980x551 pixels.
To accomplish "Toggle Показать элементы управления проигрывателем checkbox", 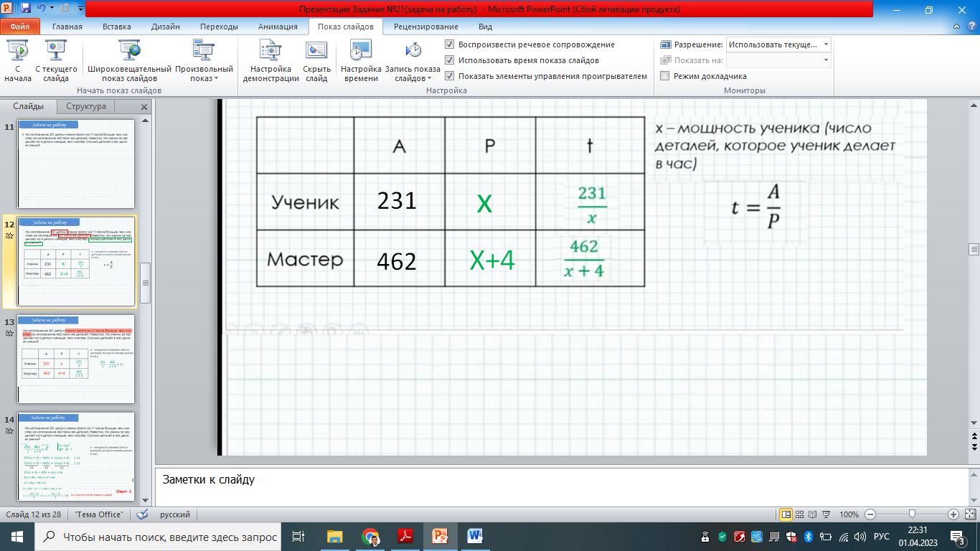I will (449, 76).
